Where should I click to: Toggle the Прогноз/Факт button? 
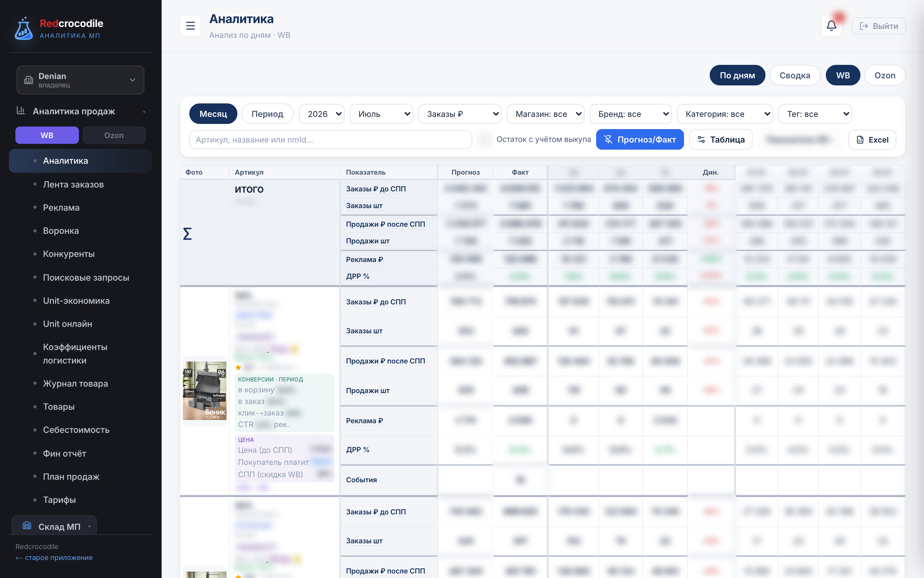coord(639,140)
